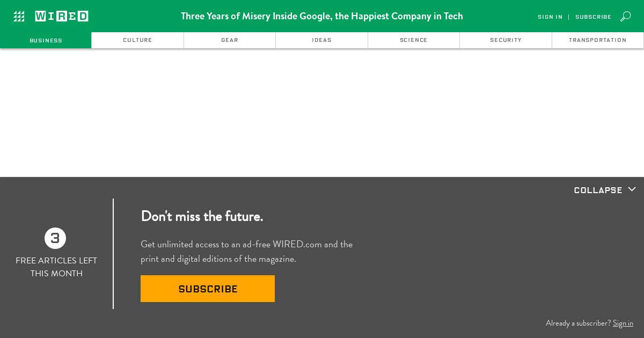The width and height of the screenshot is (644, 338).
Task: Click Sign In in the header
Action: pyautogui.click(x=550, y=17)
